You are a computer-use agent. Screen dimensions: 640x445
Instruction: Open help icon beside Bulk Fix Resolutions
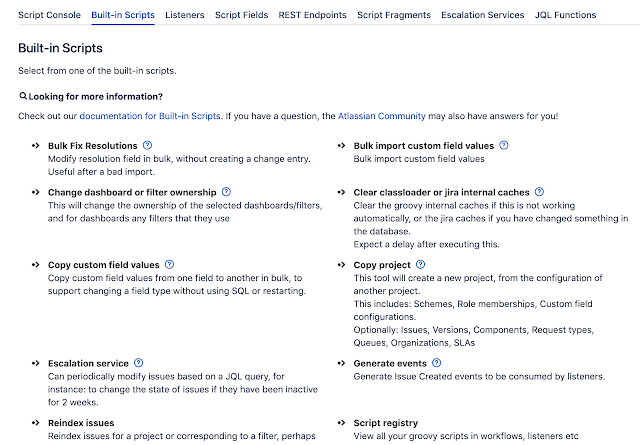click(x=147, y=145)
